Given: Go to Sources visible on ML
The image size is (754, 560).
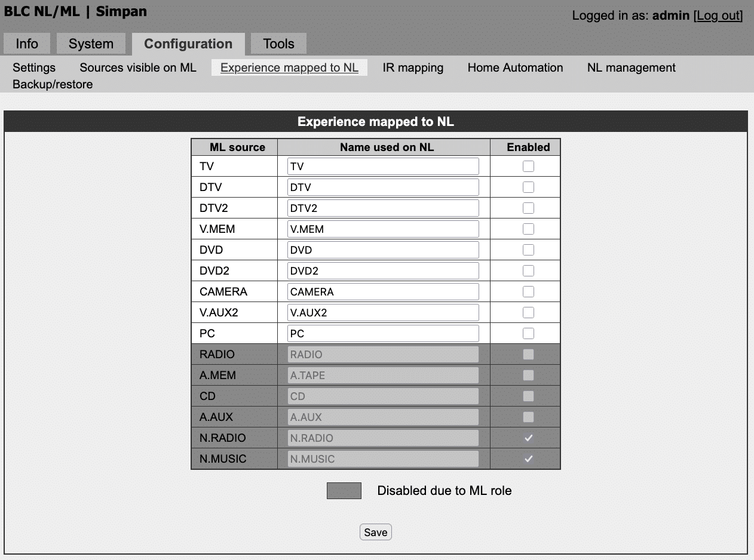Looking at the screenshot, I should click(138, 67).
